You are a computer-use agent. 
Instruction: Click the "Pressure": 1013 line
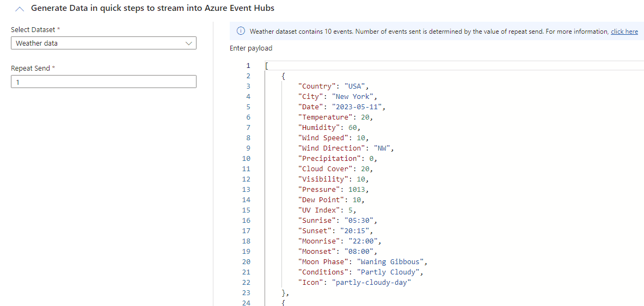click(334, 190)
